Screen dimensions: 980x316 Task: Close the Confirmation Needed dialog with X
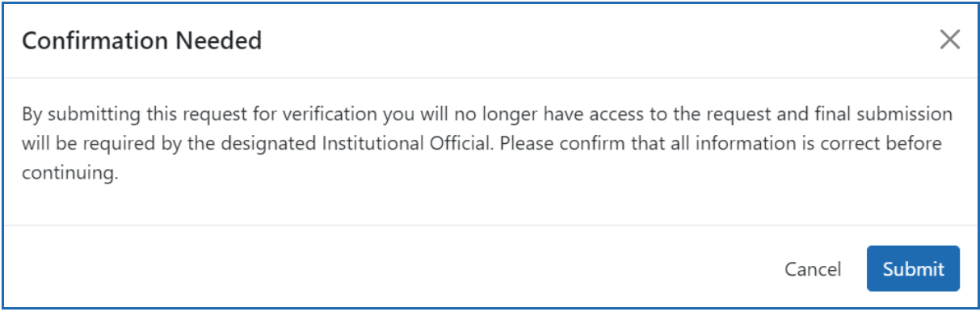pyautogui.click(x=949, y=40)
